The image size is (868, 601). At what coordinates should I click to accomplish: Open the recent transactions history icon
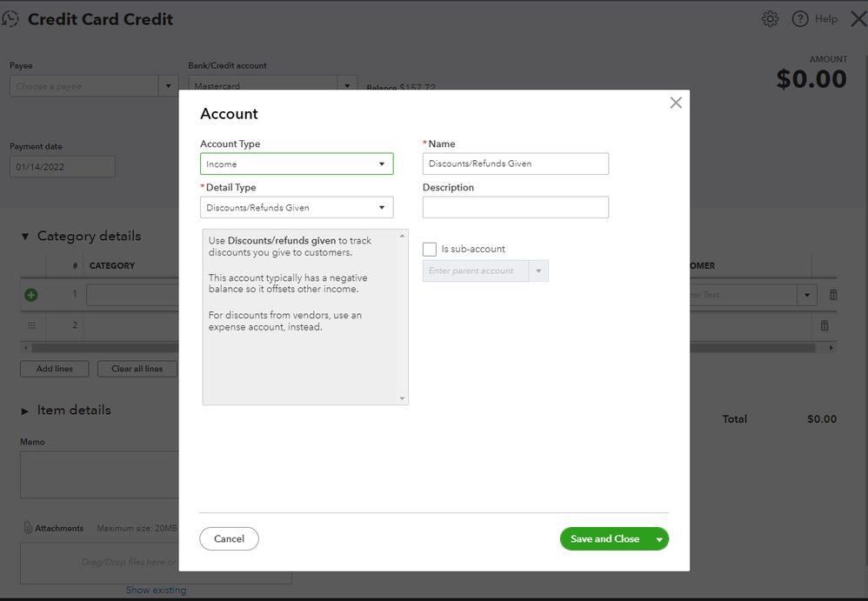point(10,19)
